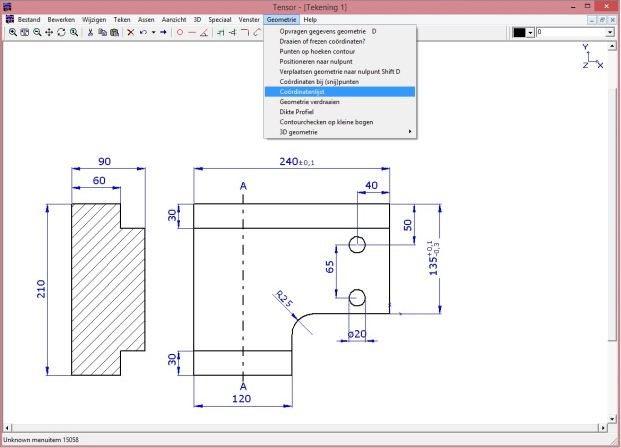
Task: Open the layer number combo box arrow
Action: click(610, 32)
